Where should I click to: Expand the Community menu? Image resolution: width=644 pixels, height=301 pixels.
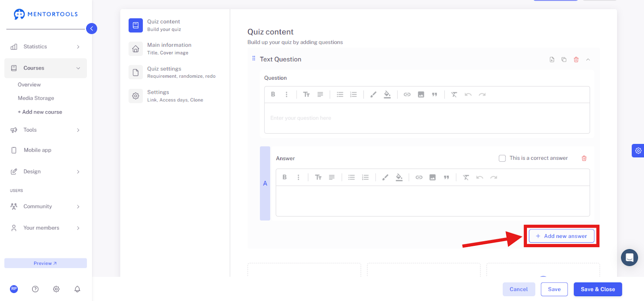[x=45, y=206]
